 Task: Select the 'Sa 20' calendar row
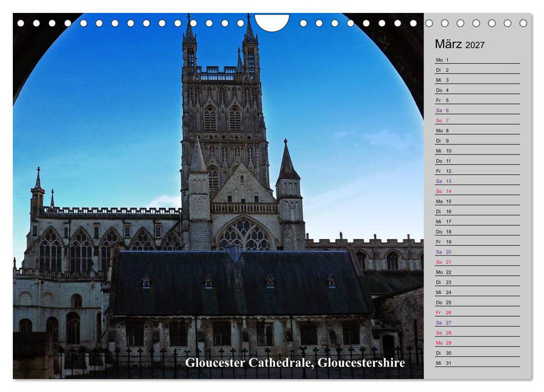477,252
